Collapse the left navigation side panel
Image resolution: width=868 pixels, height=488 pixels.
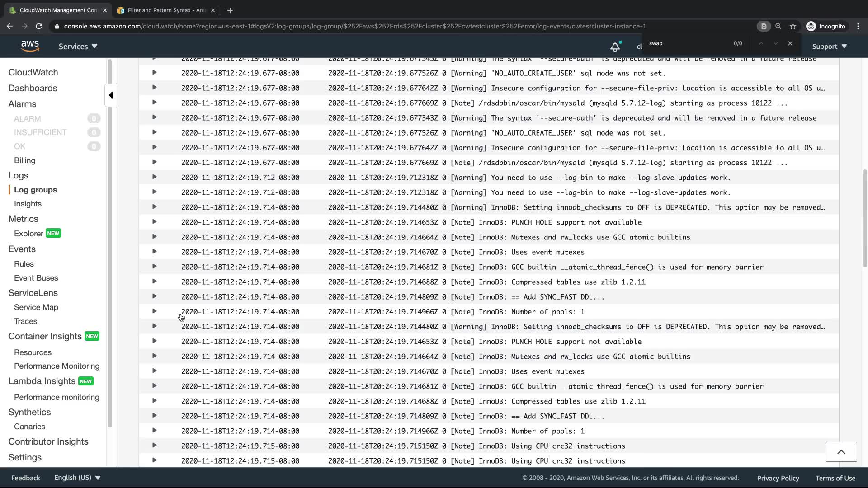point(111,95)
